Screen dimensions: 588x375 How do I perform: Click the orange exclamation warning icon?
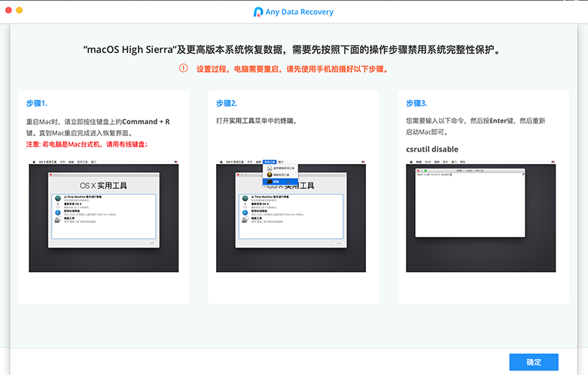point(183,68)
